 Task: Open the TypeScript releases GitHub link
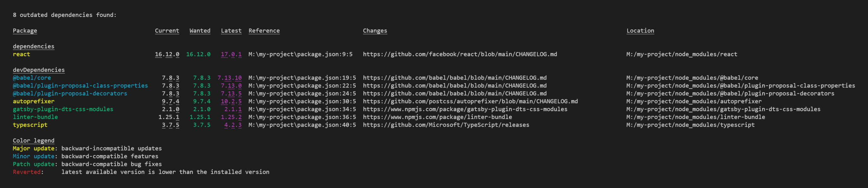click(x=446, y=125)
